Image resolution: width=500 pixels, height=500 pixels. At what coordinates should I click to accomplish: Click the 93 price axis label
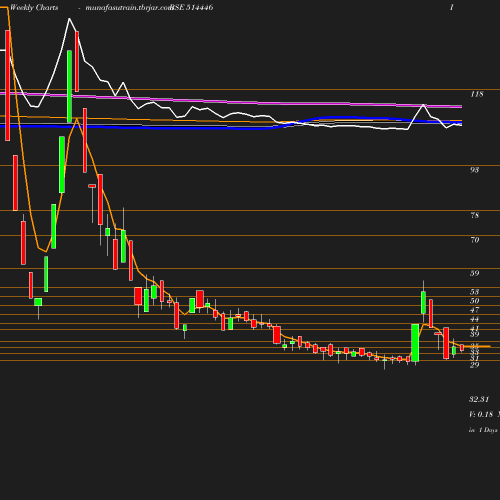coord(474,170)
